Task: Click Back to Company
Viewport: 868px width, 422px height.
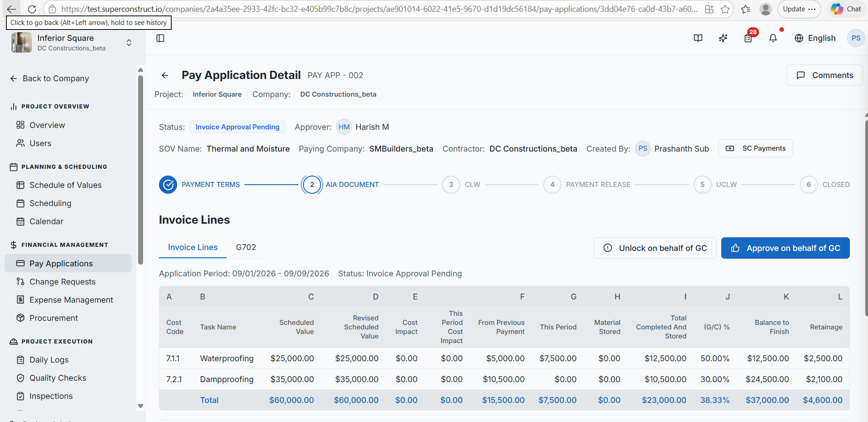Action: point(50,79)
